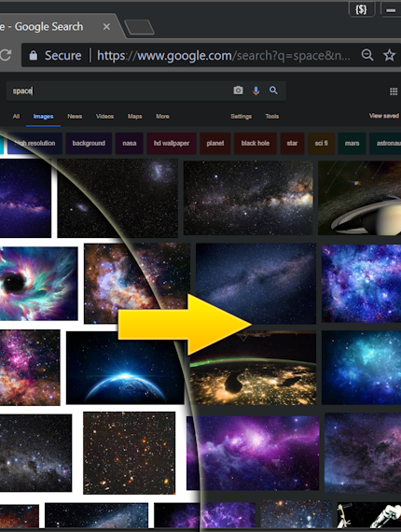Expand the More menu
The width and height of the screenshot is (401, 532).
point(162,117)
